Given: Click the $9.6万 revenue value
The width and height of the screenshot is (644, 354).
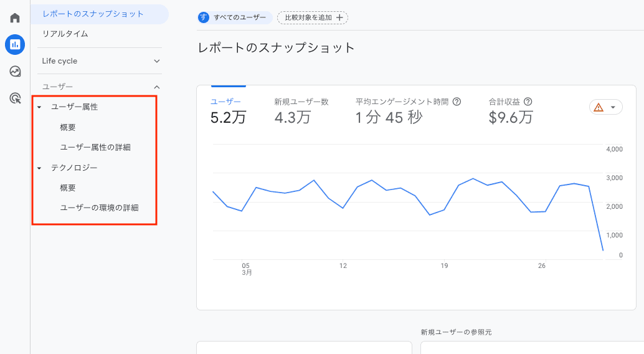Looking at the screenshot, I should click(x=511, y=118).
